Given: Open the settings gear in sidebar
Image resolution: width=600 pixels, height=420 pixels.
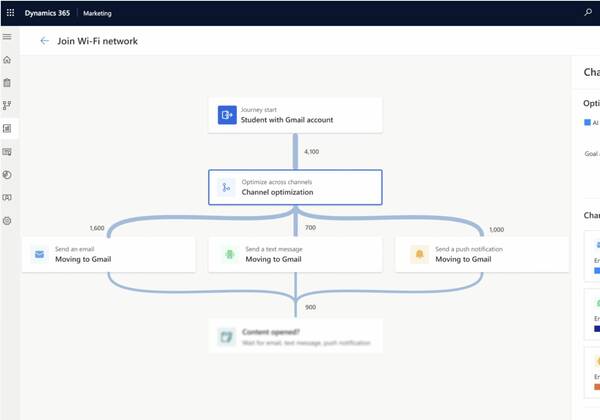Looking at the screenshot, I should [x=8, y=220].
